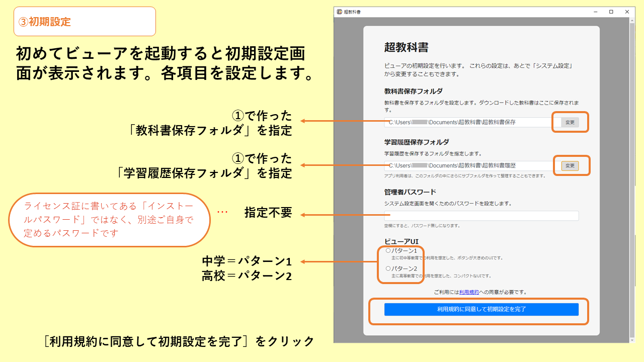Click 変更 button for 学習履歴保存フォルダ
Image resolution: width=644 pixels, height=362 pixels.
coord(570,165)
